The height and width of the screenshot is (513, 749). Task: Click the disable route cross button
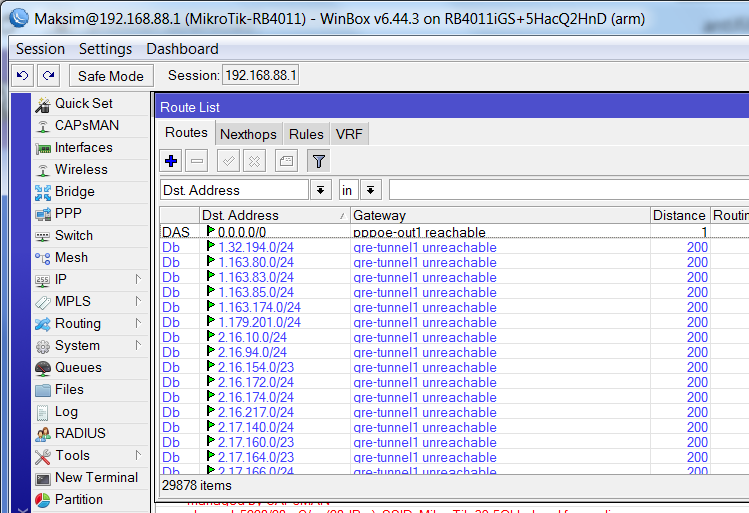point(255,161)
